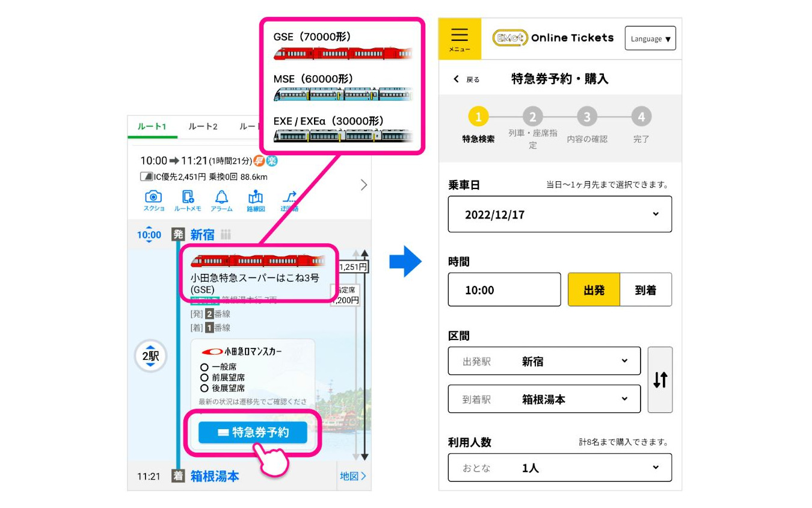812x508 pixels.
Task: Select the 到着 toggle button
Action: point(645,290)
